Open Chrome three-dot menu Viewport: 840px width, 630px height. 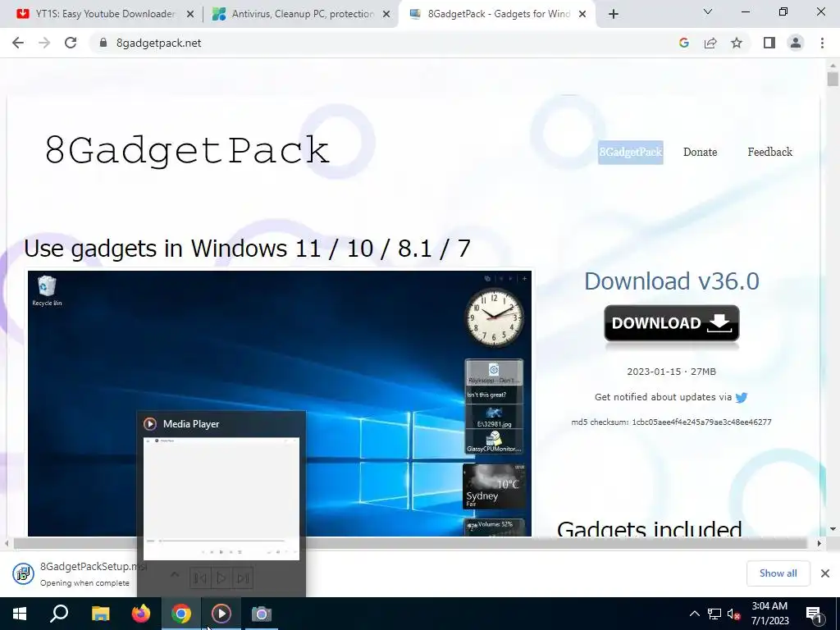click(822, 43)
